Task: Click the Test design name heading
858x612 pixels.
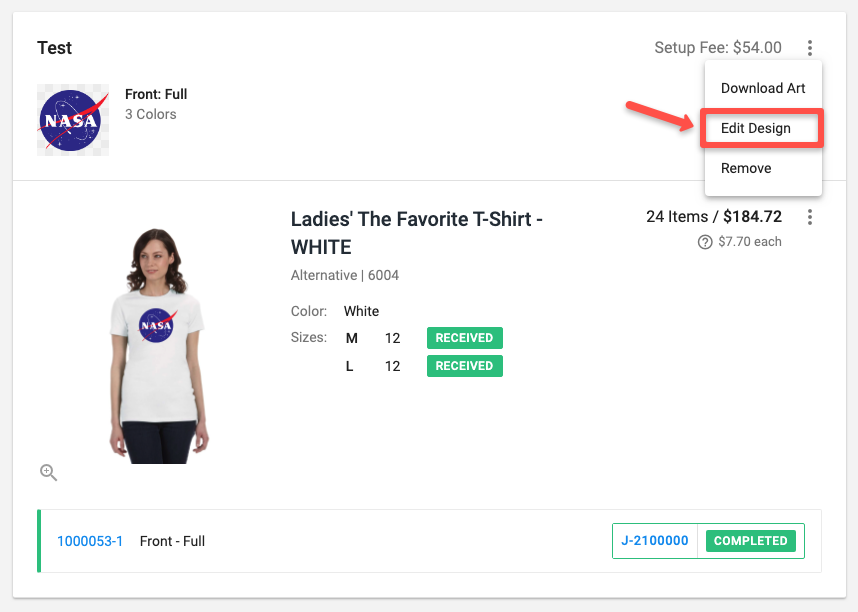Action: (55, 48)
